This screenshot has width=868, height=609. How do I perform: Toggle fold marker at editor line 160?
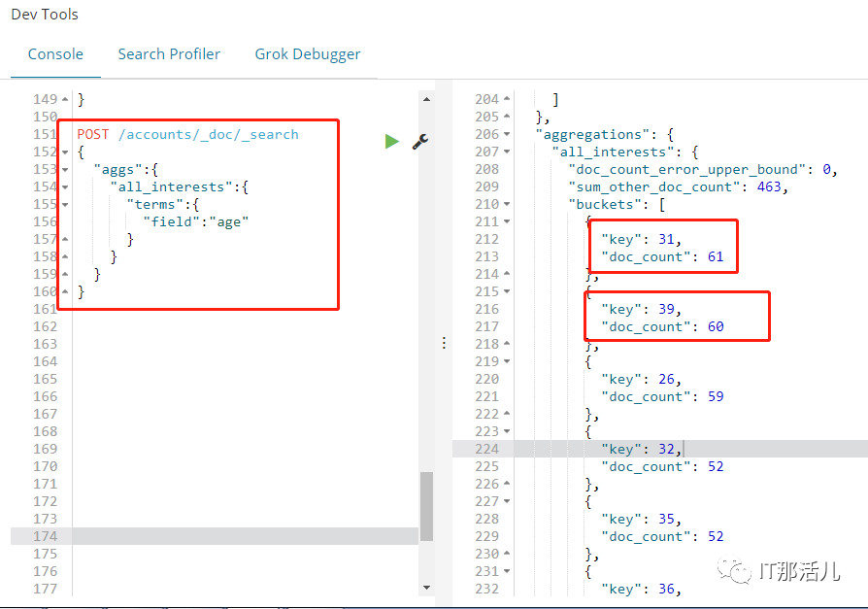[65, 291]
